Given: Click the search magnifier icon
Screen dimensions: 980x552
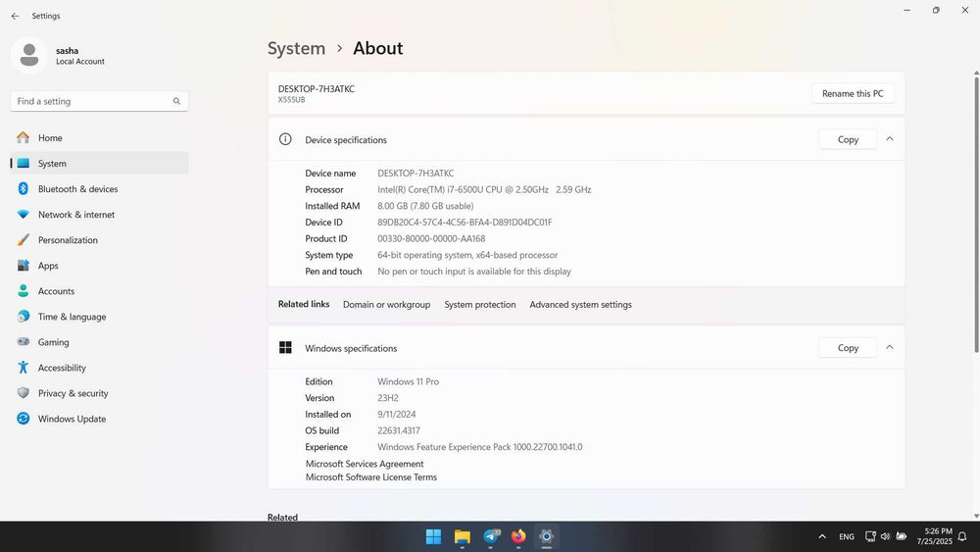Looking at the screenshot, I should [176, 101].
